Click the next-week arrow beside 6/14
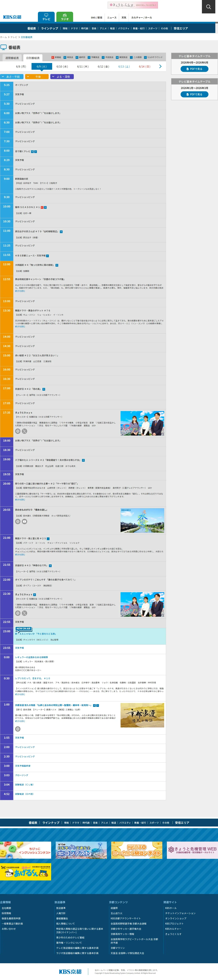 pyautogui.click(x=160, y=67)
